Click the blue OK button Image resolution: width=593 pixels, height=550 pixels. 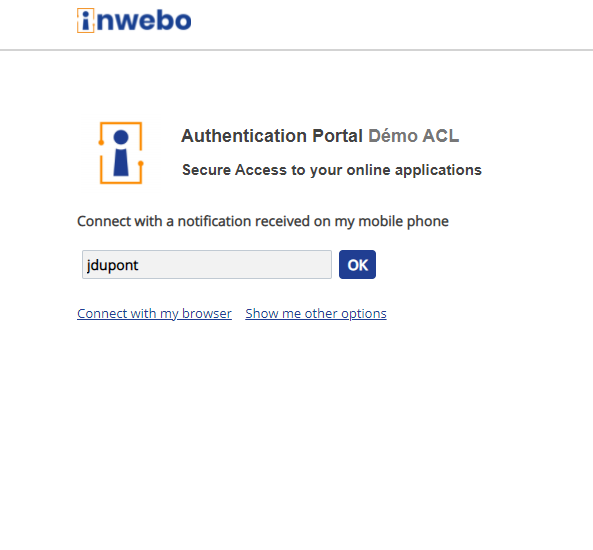(357, 265)
